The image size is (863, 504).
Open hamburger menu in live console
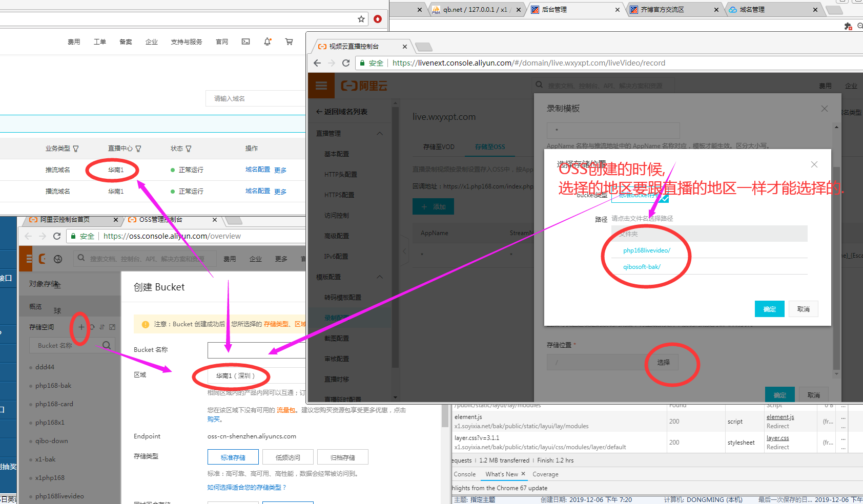(321, 86)
